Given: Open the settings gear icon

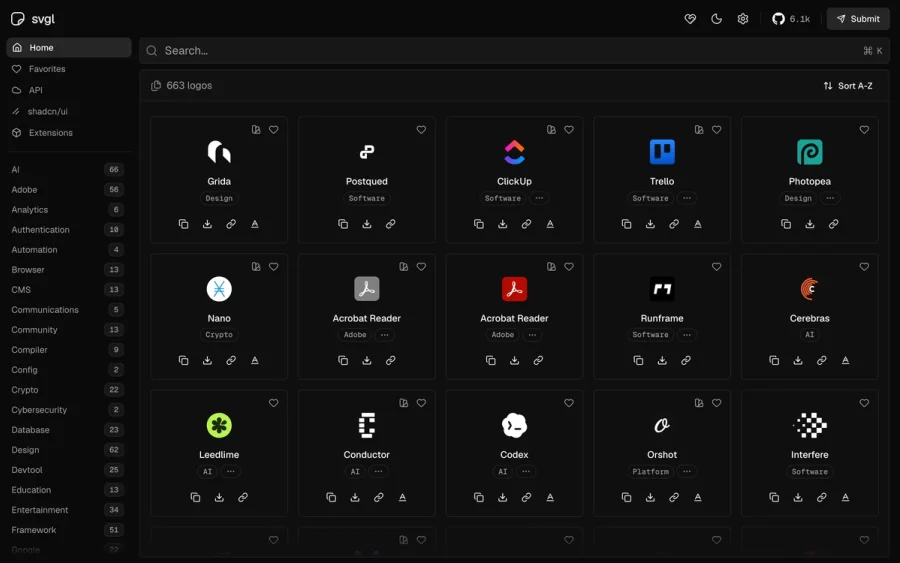Looking at the screenshot, I should tap(743, 19).
